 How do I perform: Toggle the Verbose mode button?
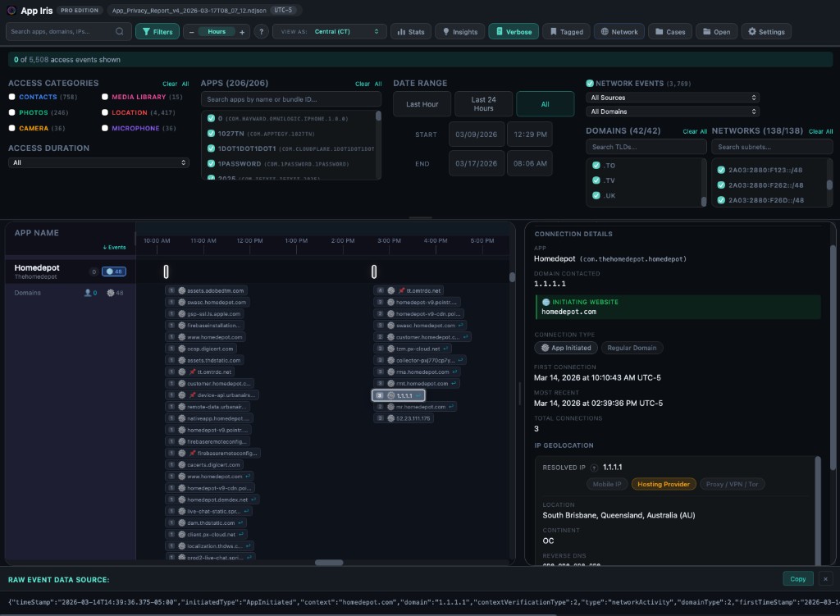point(514,32)
